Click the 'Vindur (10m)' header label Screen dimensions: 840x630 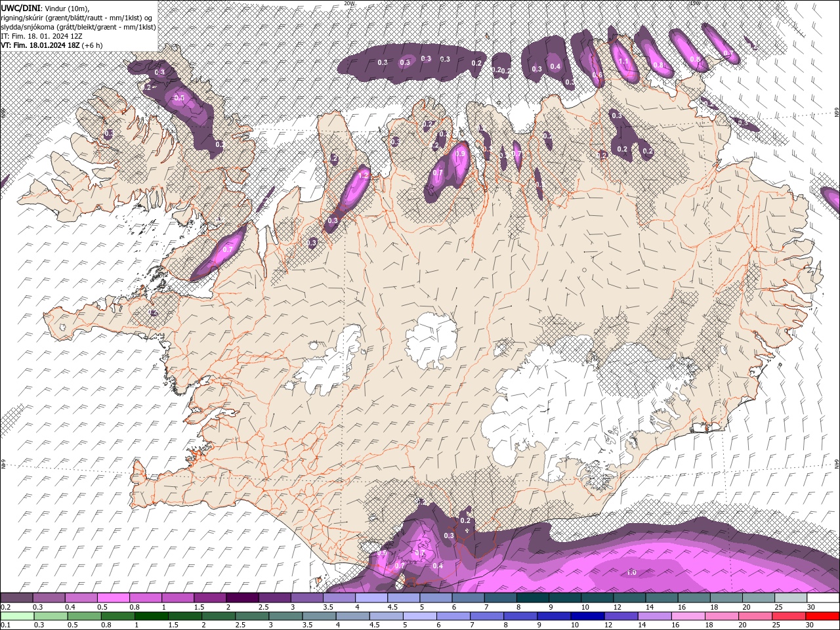[x=66, y=8]
